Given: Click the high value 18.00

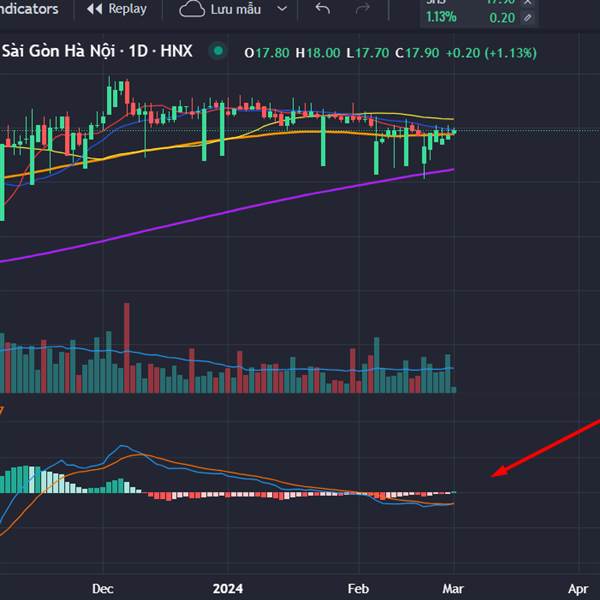Looking at the screenshot, I should [323, 53].
